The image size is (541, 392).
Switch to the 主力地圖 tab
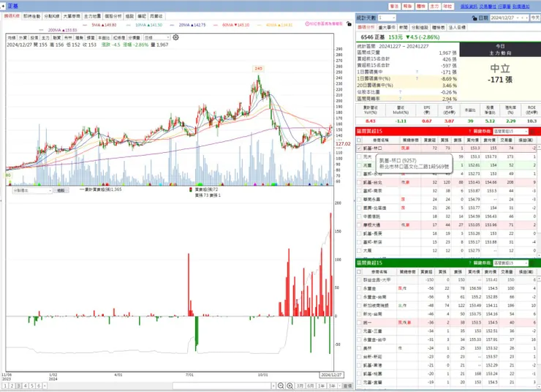[x=92, y=16]
